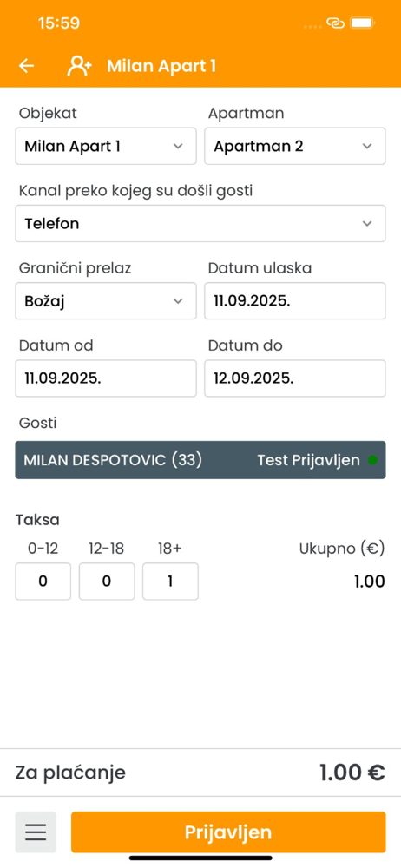Viewport: 401px width, 868px height.
Task: Open the hamburger menu button
Action: point(36,832)
